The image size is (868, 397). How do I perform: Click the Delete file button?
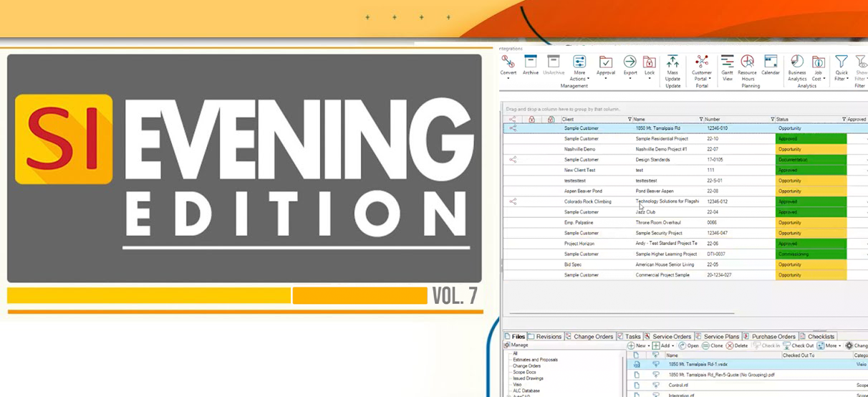point(737,345)
